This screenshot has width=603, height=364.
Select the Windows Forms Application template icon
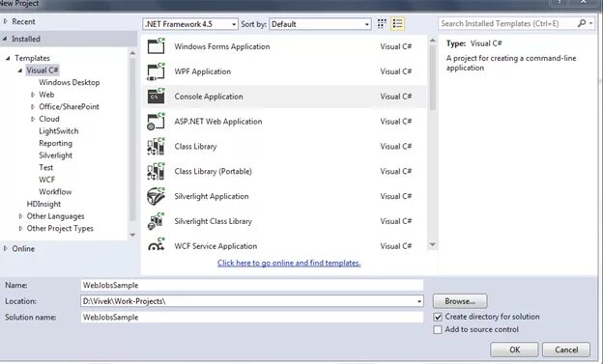[x=156, y=46]
